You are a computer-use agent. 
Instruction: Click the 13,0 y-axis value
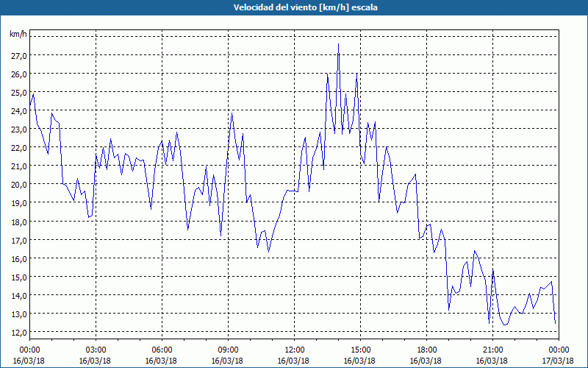click(19, 314)
